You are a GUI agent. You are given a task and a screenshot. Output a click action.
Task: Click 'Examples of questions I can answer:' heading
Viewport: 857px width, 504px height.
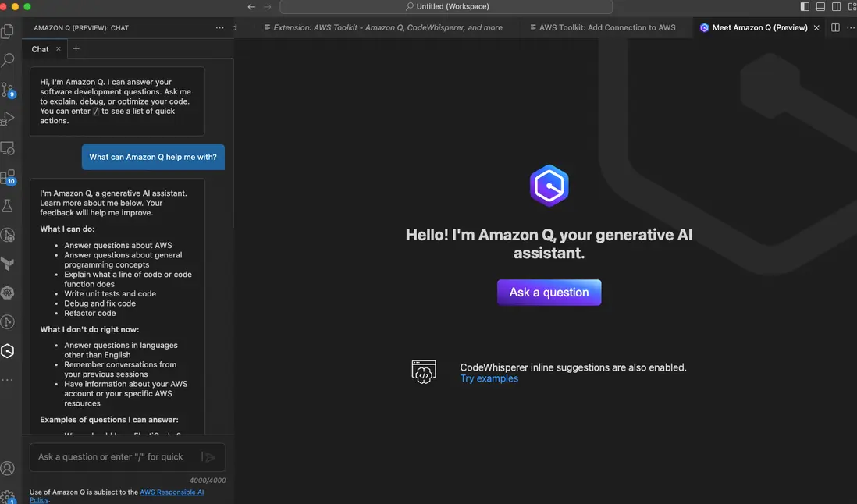pyautogui.click(x=109, y=420)
